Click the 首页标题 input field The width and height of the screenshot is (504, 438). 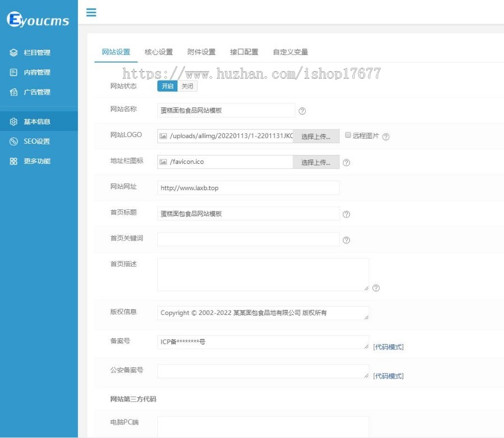click(x=248, y=214)
